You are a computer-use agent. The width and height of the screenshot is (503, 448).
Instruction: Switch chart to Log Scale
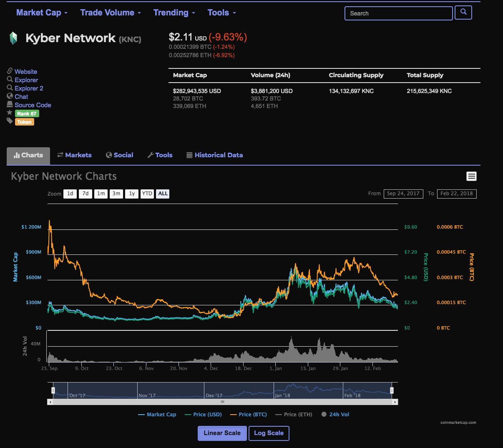point(269,433)
